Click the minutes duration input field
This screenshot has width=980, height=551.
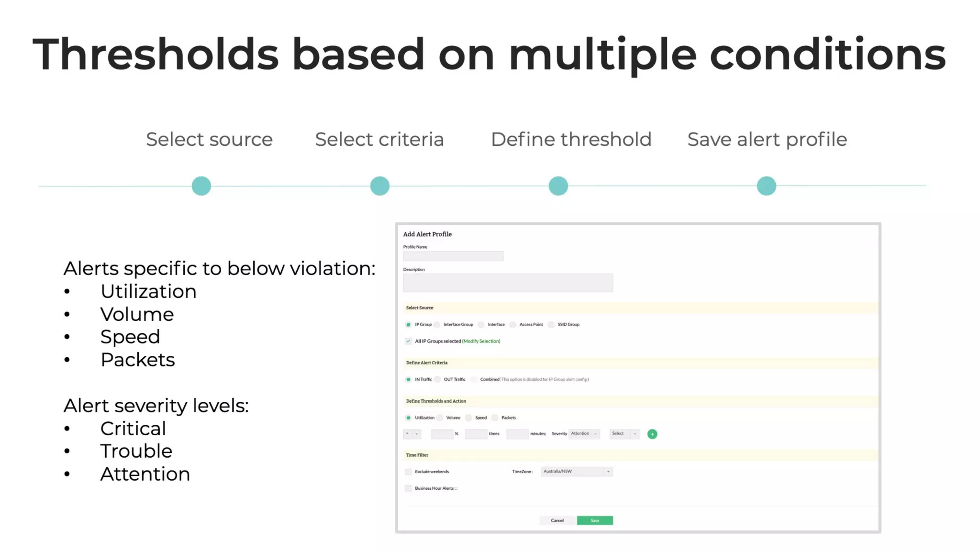pyautogui.click(x=517, y=434)
